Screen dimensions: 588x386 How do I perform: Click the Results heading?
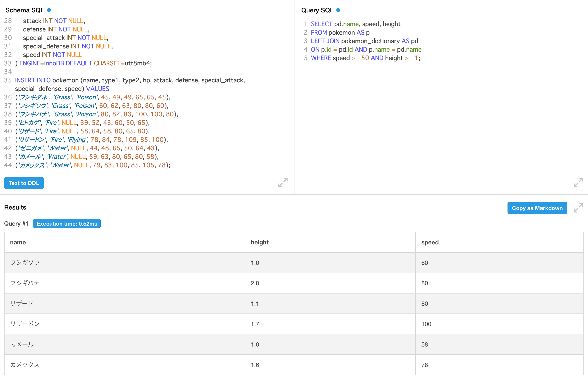(x=15, y=207)
